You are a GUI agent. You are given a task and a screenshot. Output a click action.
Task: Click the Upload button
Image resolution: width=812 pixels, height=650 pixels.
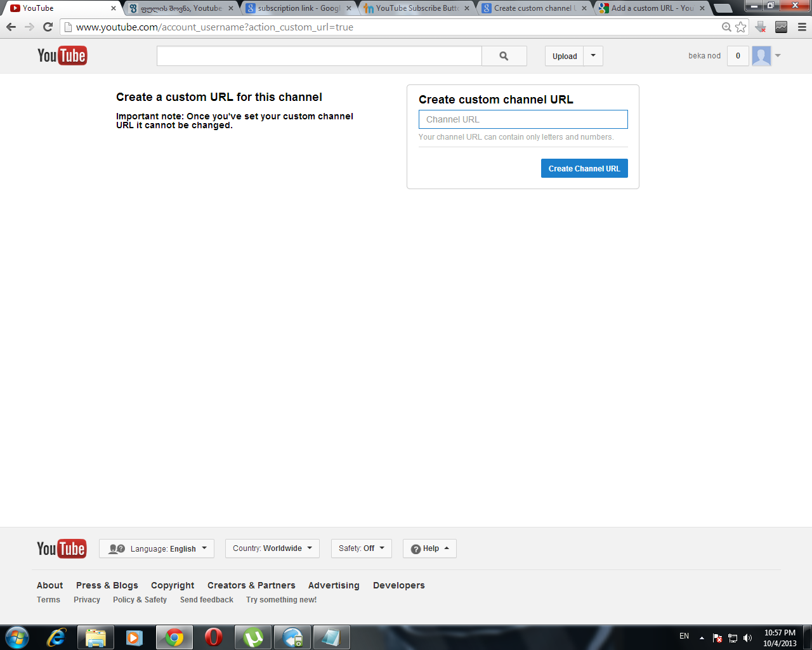(x=565, y=56)
